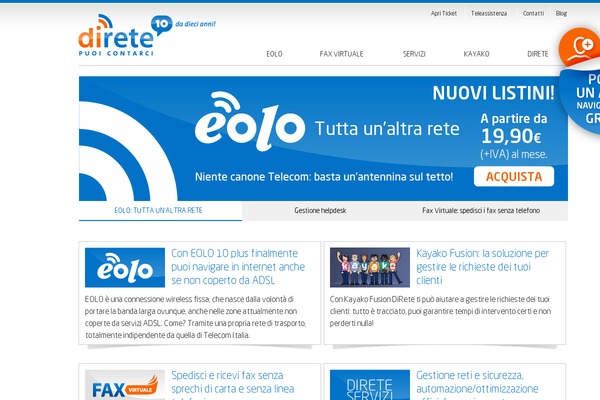The width and height of the screenshot is (600, 400).
Task: Click the DiRete logo in header
Action: point(116,36)
